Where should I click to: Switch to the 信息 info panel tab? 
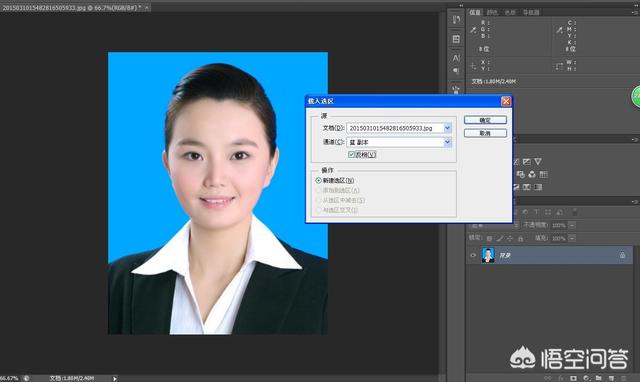[x=475, y=12]
